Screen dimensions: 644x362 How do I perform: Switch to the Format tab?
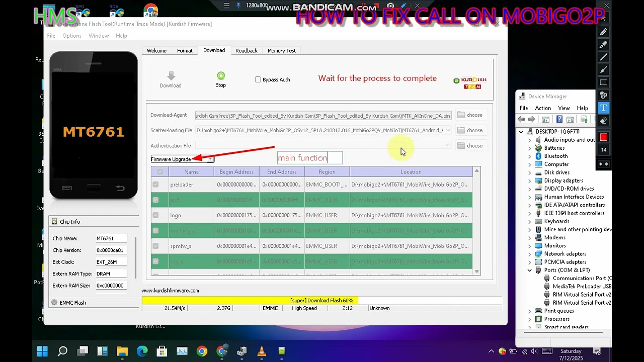click(185, 51)
